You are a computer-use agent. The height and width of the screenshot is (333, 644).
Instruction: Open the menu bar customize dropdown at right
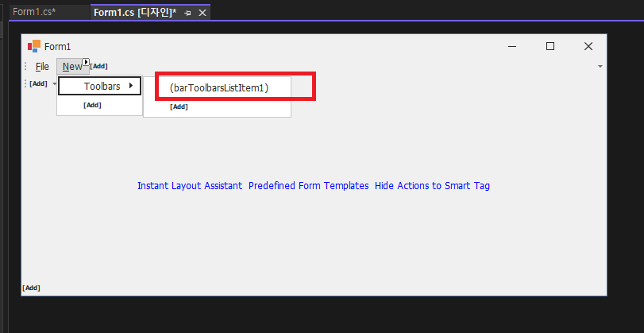click(600, 66)
